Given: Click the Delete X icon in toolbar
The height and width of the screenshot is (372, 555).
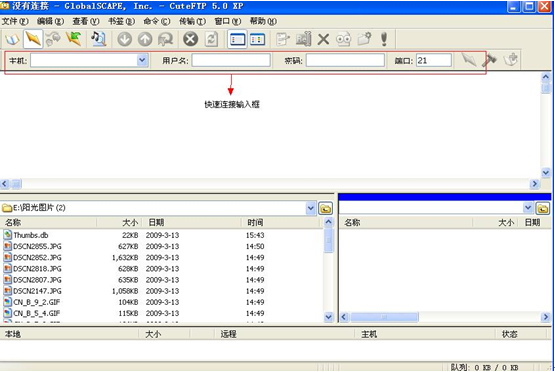Looking at the screenshot, I should [323, 39].
